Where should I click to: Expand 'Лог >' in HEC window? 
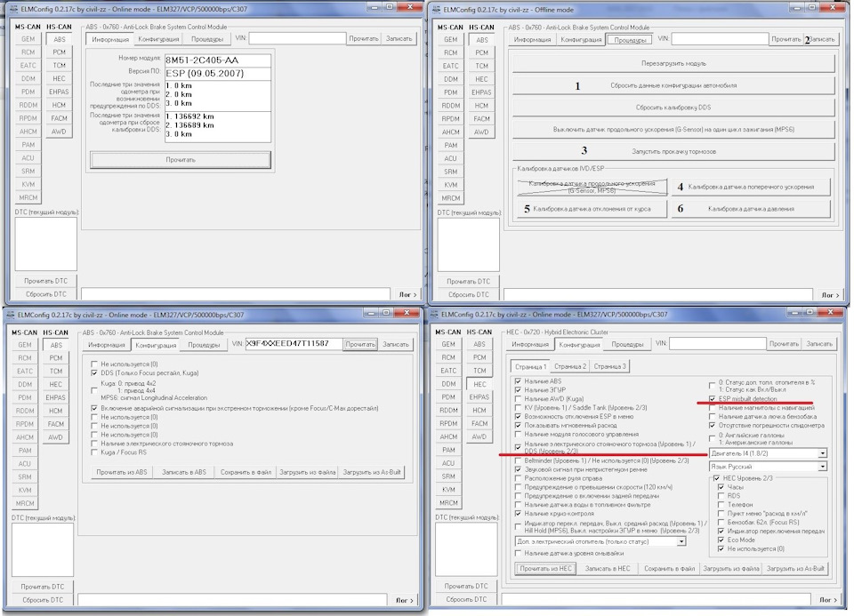pyautogui.click(x=828, y=600)
